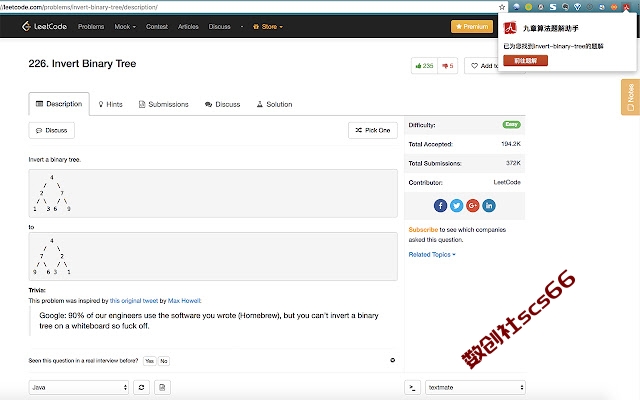This screenshot has width=640, height=400.
Task: Expand Related Topics
Action: click(x=432, y=254)
